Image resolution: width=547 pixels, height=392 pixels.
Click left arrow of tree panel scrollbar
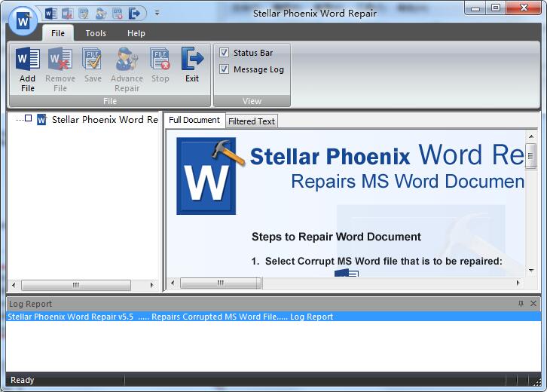(x=14, y=285)
